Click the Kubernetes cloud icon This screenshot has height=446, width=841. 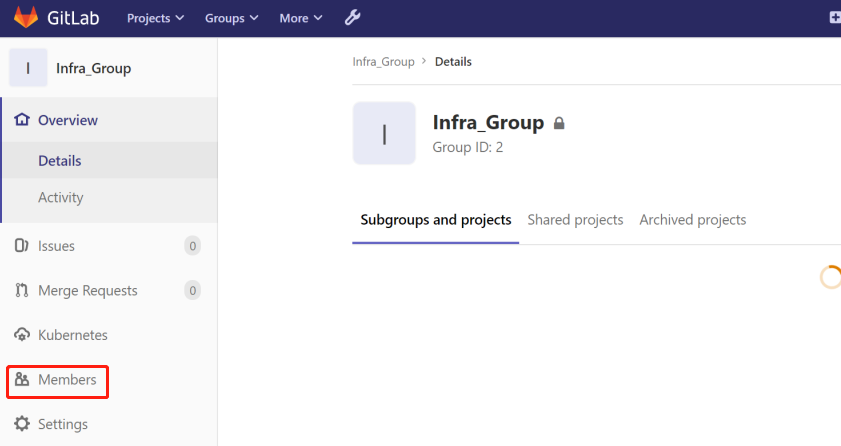point(22,334)
